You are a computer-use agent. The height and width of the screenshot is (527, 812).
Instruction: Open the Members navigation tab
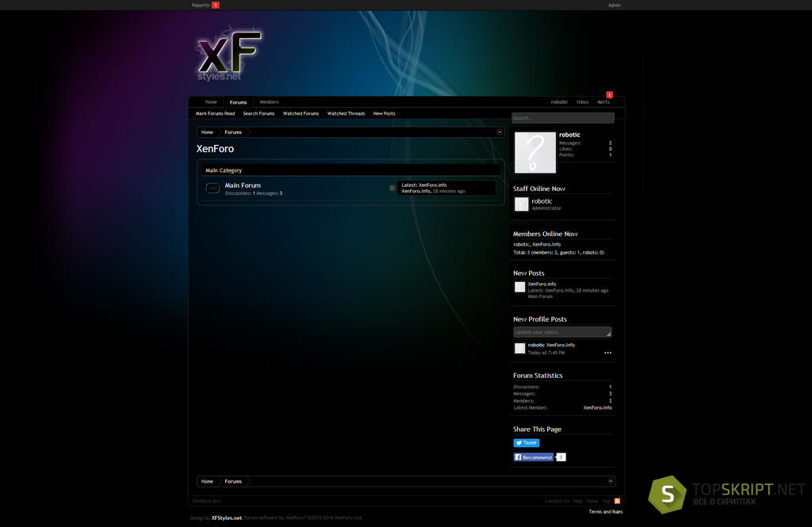pos(270,102)
